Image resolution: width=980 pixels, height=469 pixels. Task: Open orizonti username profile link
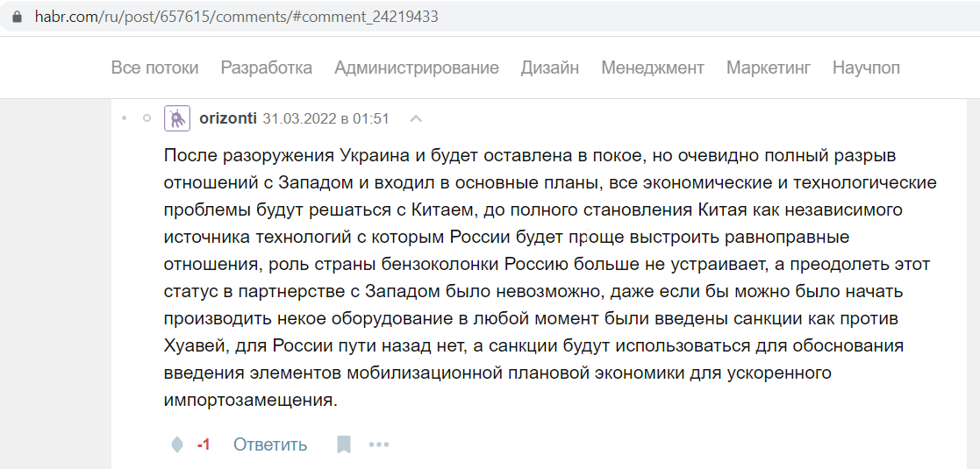pos(227,118)
